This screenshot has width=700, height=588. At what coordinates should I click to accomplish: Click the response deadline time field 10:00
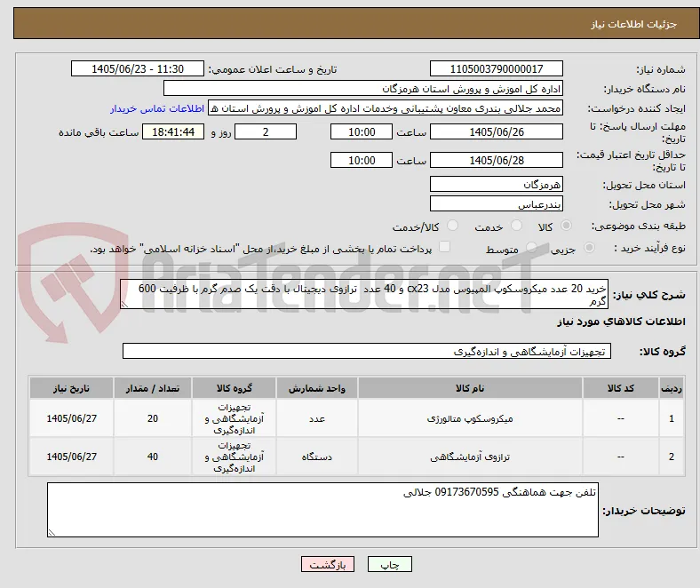pyautogui.click(x=362, y=131)
